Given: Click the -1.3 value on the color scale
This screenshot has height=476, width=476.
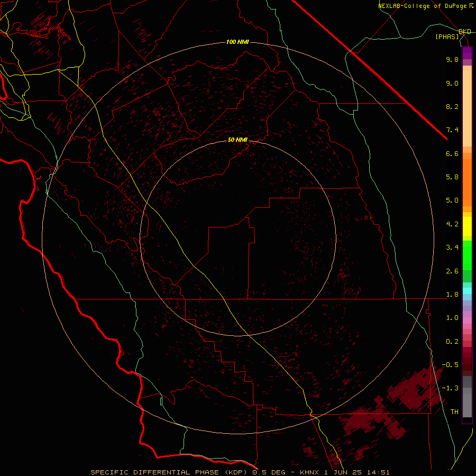Looking at the screenshot, I should (x=450, y=388).
